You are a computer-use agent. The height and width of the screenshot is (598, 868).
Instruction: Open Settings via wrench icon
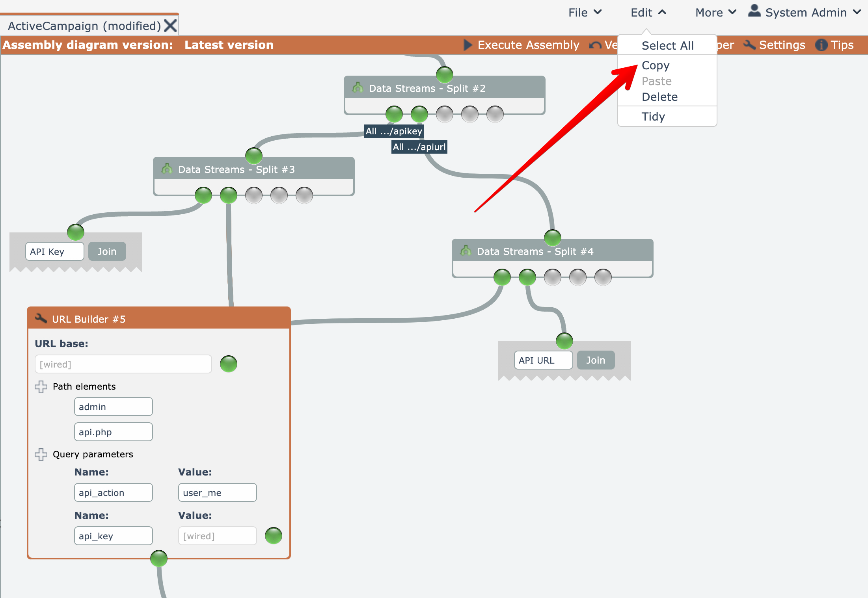click(749, 45)
